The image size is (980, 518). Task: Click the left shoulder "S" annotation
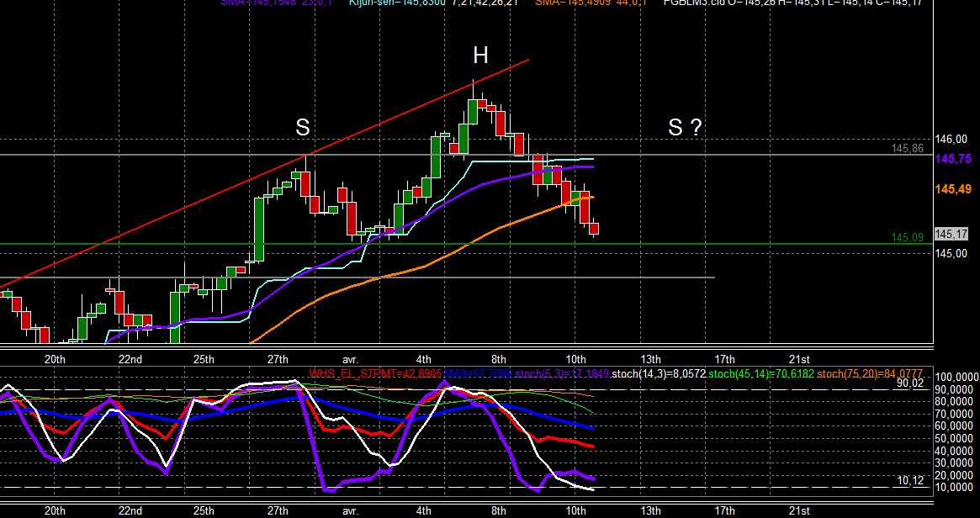[x=303, y=128]
